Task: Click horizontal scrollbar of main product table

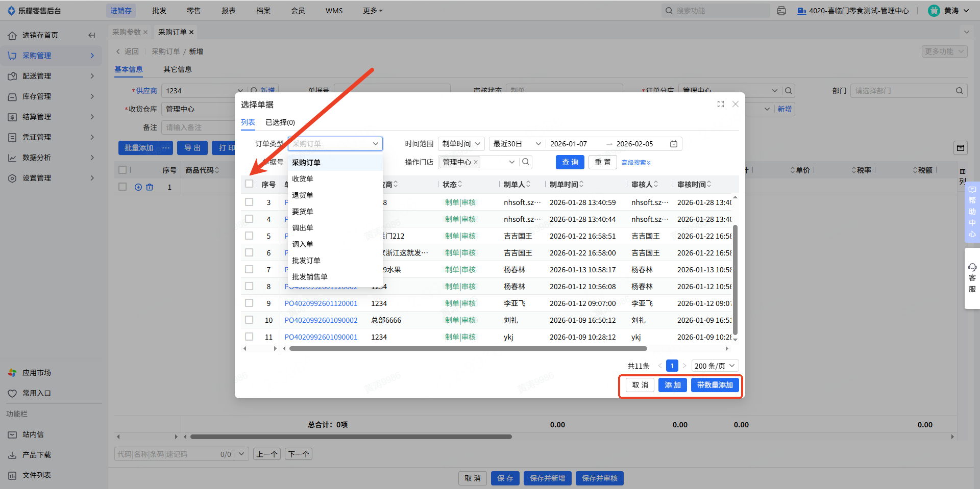Action: pyautogui.click(x=351, y=437)
